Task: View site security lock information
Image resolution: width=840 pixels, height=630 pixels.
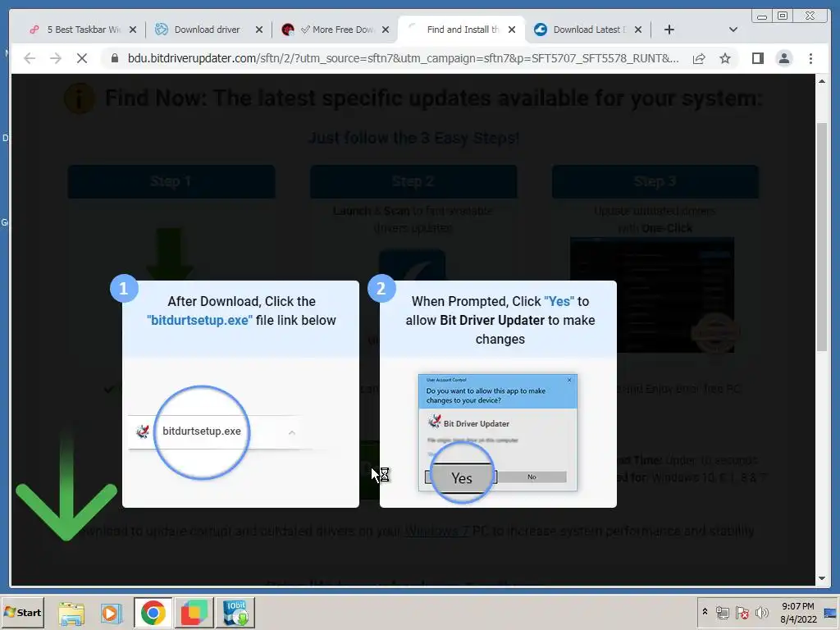Action: click(114, 58)
